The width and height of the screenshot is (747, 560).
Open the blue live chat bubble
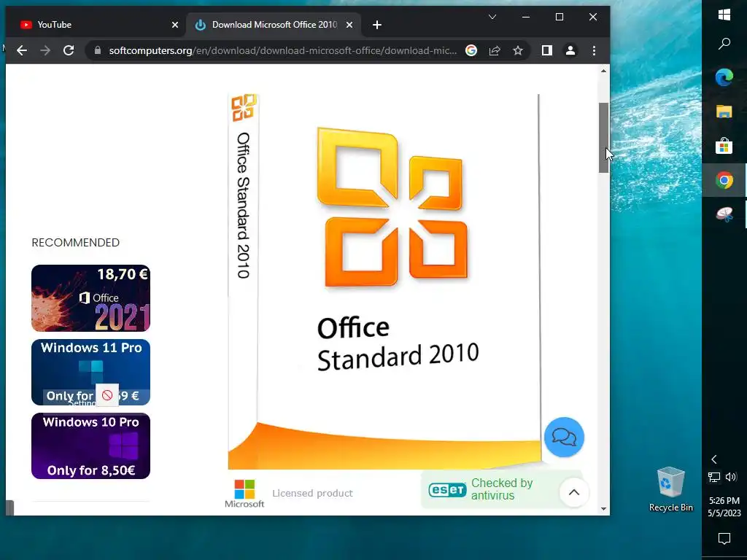[564, 437]
